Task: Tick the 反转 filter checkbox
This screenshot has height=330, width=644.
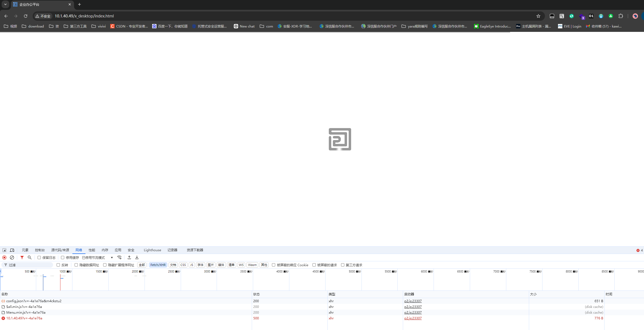Action: pos(58,265)
